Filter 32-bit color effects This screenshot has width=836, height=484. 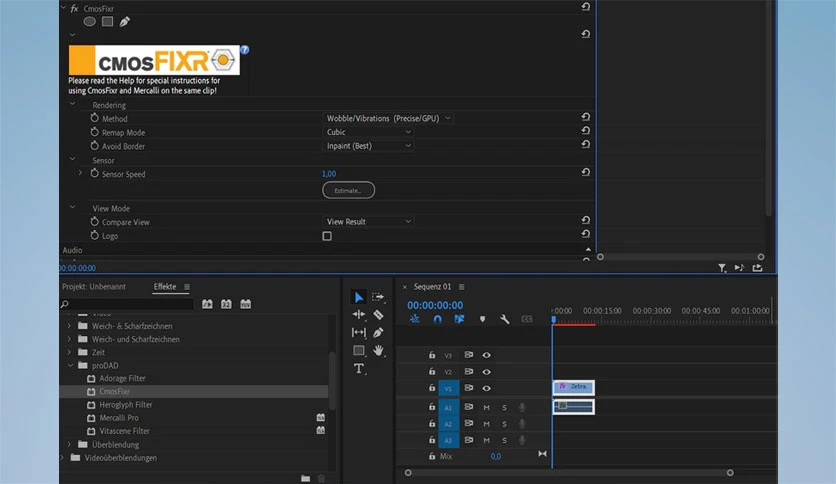click(226, 304)
